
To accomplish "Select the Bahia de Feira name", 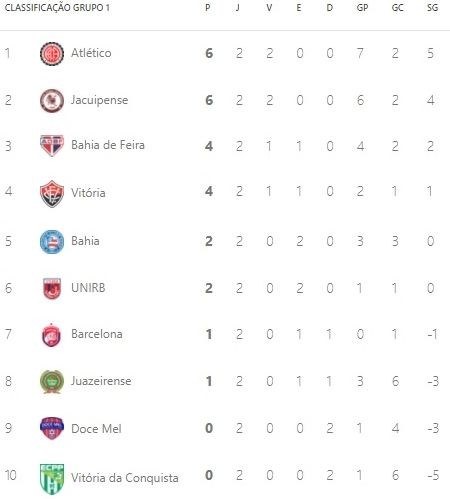I will click(108, 145).
